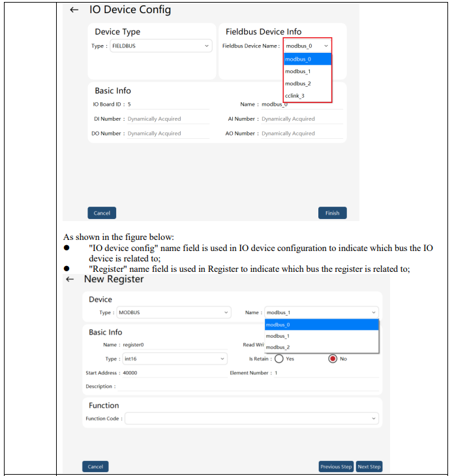Cancel the New Register dialog

pos(95,467)
